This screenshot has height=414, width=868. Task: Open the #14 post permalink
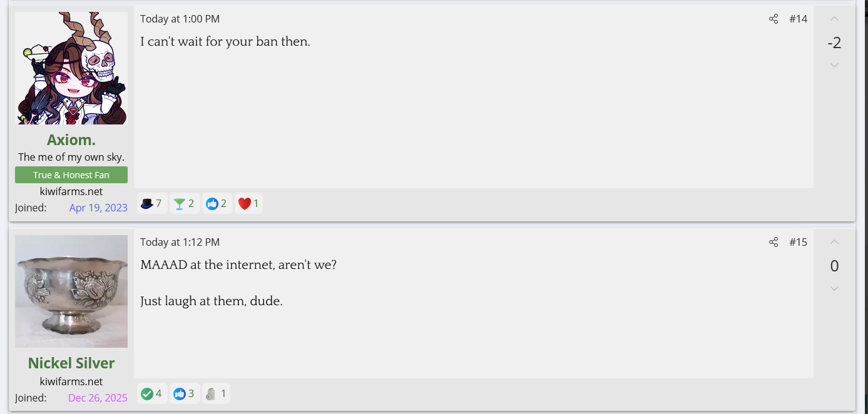pos(798,19)
